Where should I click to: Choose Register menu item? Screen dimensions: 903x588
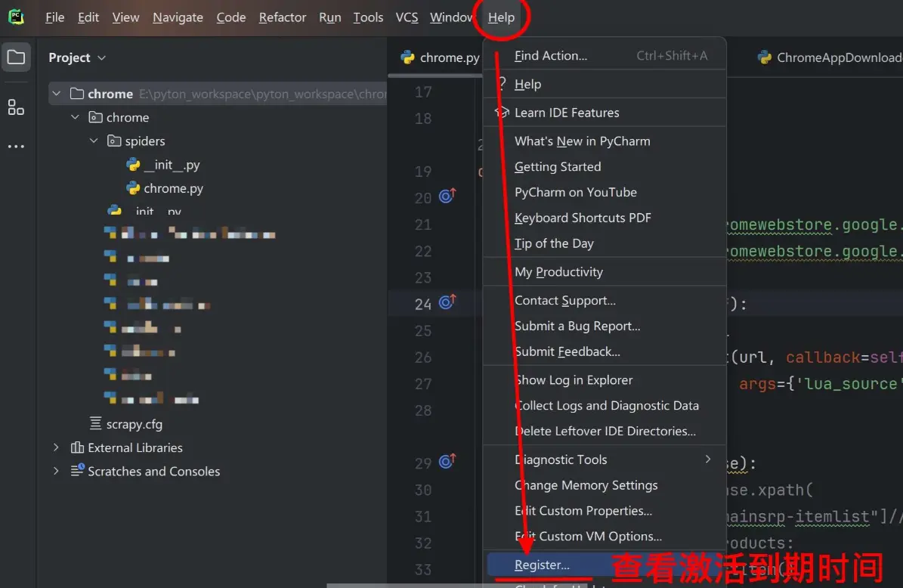605,565
